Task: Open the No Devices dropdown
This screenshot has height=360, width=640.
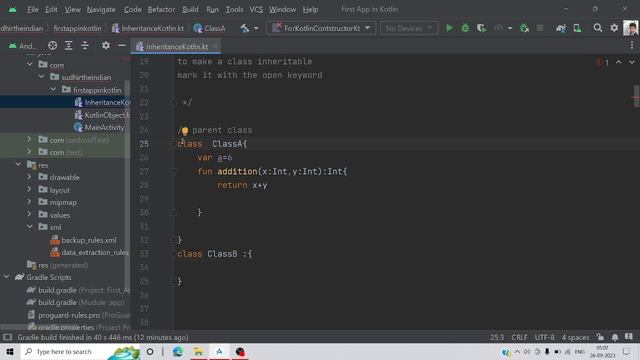Action: click(409, 28)
